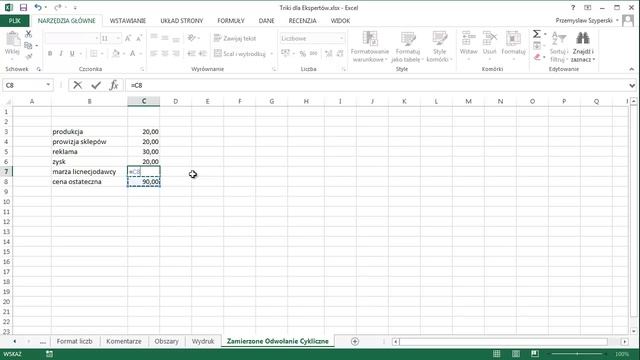Click the Usuń delete cells icon

(489, 38)
